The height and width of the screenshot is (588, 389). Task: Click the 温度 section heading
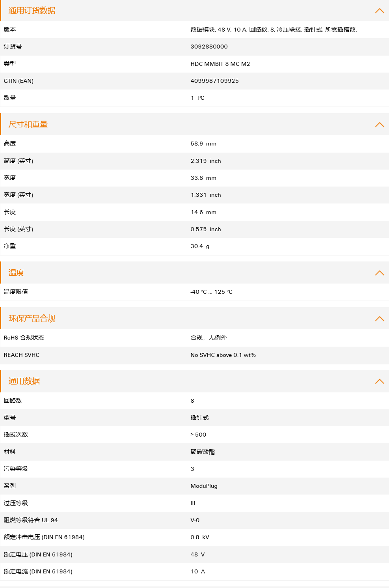[16, 273]
